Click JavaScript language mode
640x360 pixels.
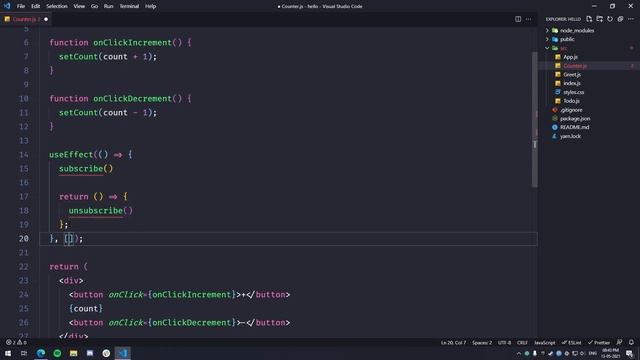(544, 342)
